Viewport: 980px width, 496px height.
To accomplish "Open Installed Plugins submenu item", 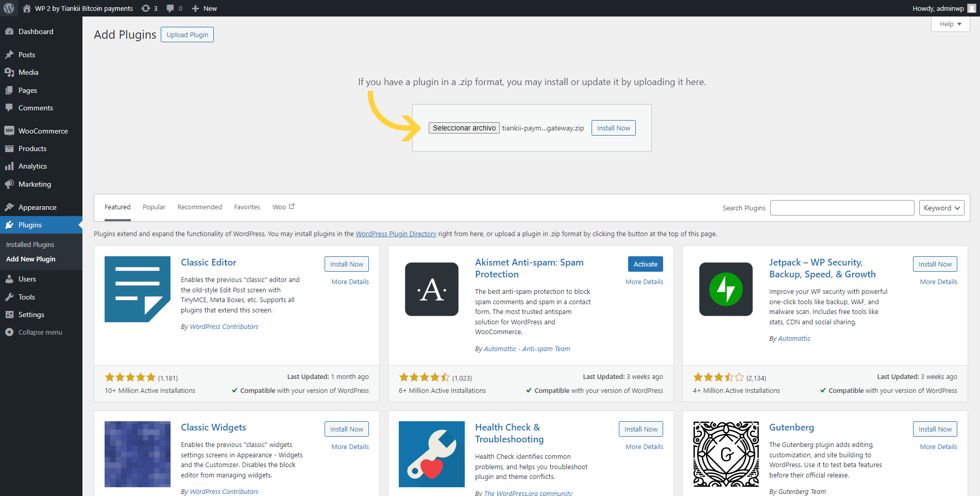I will point(30,244).
